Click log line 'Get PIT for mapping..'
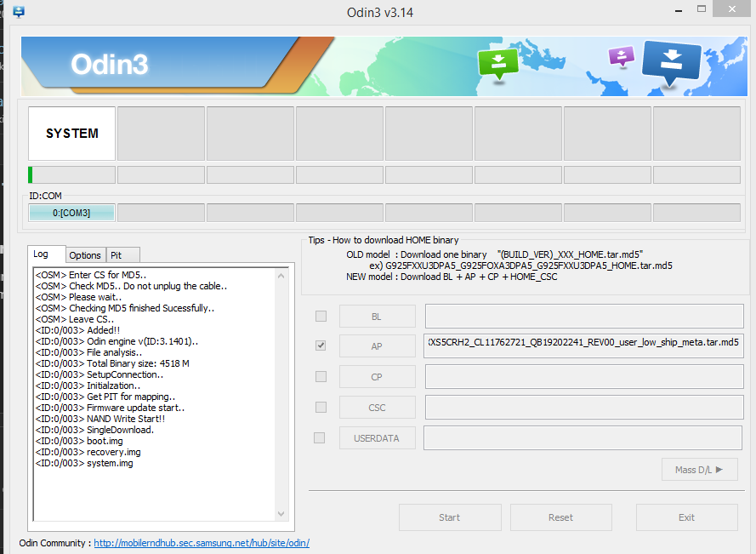The height and width of the screenshot is (554, 756). click(105, 397)
